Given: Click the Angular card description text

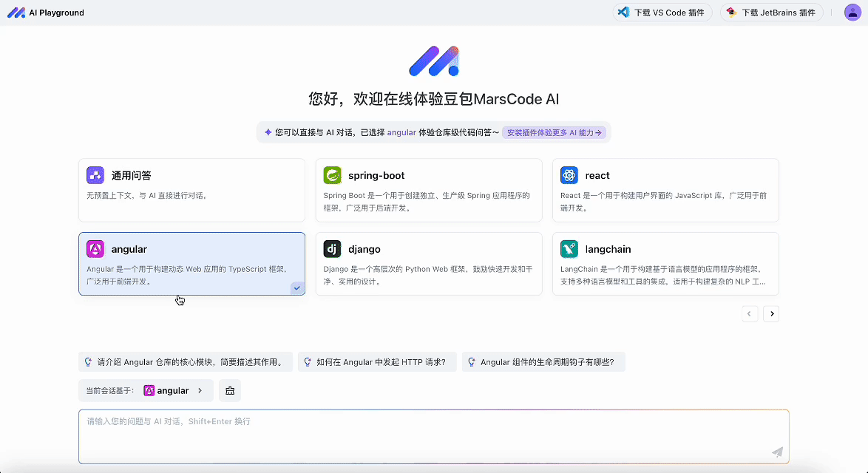Looking at the screenshot, I should pyautogui.click(x=189, y=275).
